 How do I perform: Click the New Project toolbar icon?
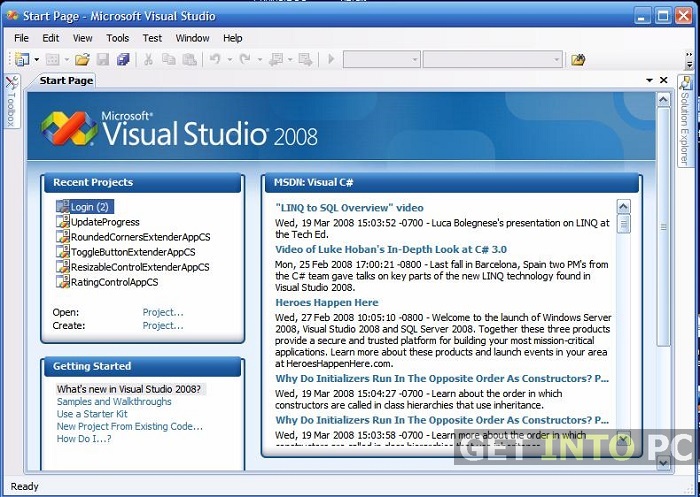(22, 59)
